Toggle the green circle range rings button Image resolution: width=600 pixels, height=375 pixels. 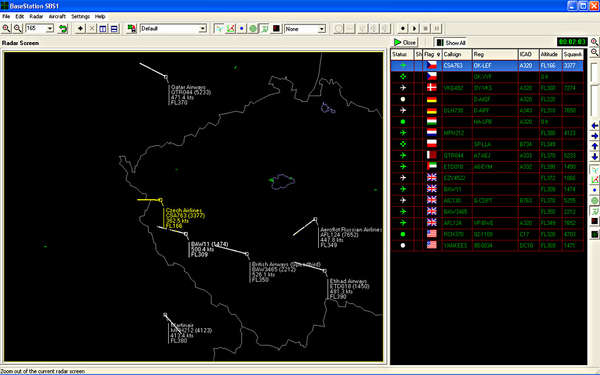253,29
